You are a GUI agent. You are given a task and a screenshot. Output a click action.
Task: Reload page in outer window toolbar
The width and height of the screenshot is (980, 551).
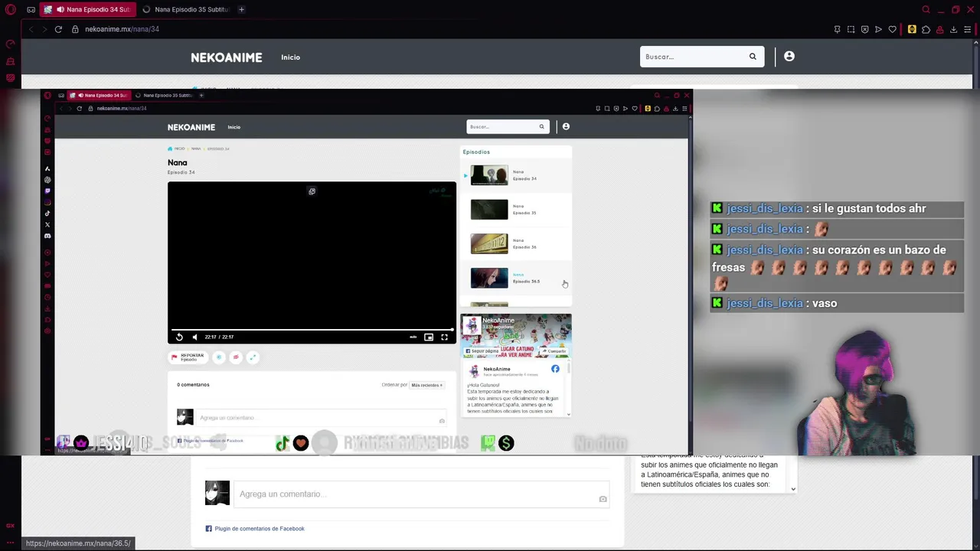58,29
